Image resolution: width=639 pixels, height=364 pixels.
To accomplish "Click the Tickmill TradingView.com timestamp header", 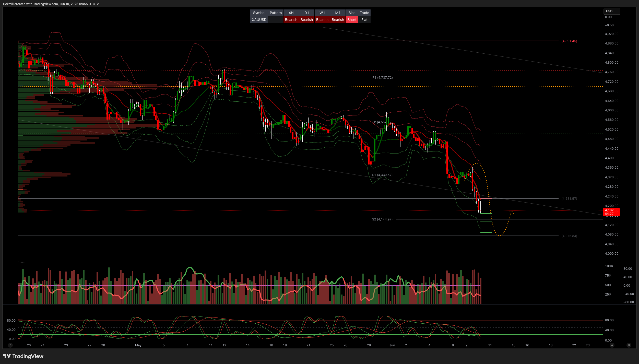I will (x=51, y=4).
